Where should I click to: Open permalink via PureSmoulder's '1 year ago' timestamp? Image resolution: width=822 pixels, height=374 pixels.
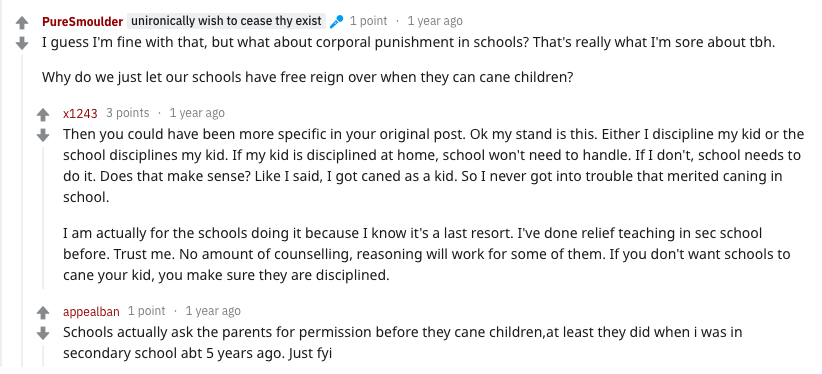point(435,21)
